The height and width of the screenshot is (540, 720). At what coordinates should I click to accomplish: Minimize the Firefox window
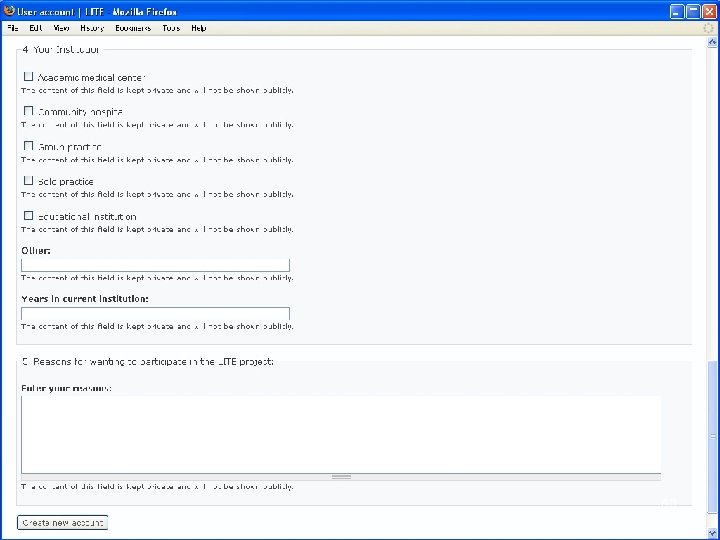pyautogui.click(x=677, y=12)
